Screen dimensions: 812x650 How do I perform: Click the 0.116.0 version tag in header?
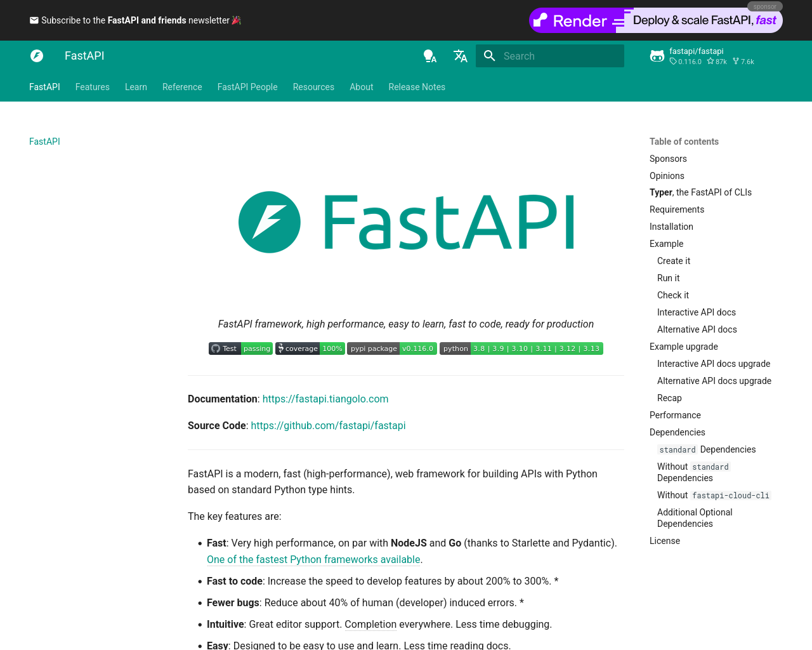[686, 62]
